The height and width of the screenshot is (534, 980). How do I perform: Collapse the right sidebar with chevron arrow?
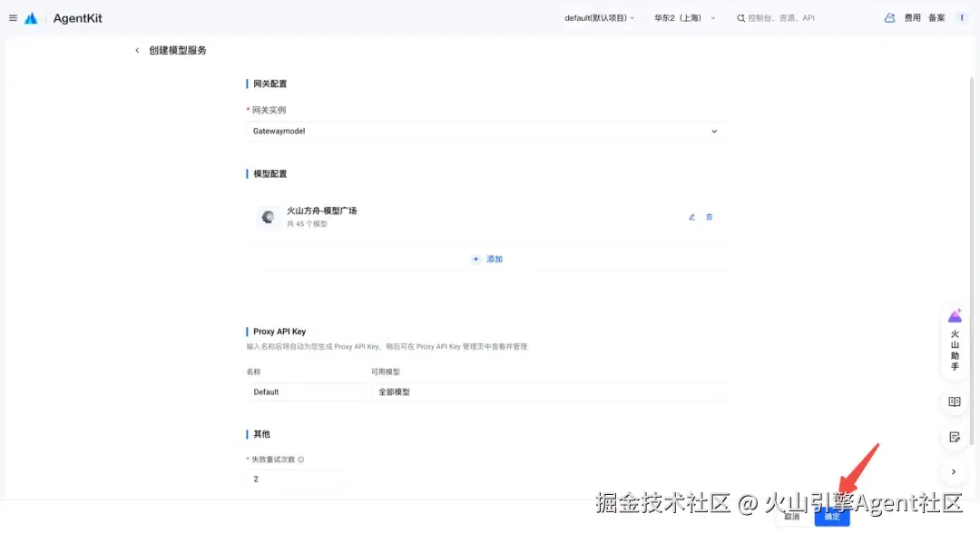click(954, 472)
